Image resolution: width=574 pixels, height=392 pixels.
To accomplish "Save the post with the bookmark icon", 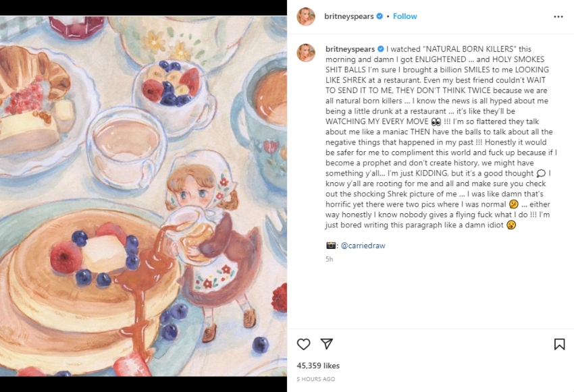I will coord(559,344).
